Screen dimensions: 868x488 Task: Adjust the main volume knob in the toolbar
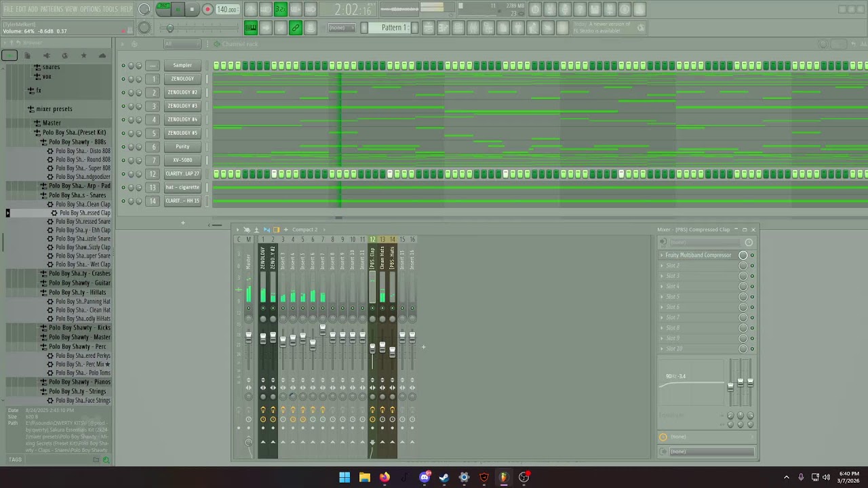pos(144,9)
